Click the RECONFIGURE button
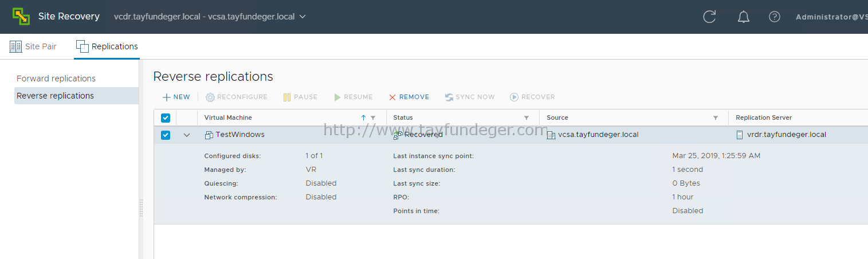 (x=237, y=97)
